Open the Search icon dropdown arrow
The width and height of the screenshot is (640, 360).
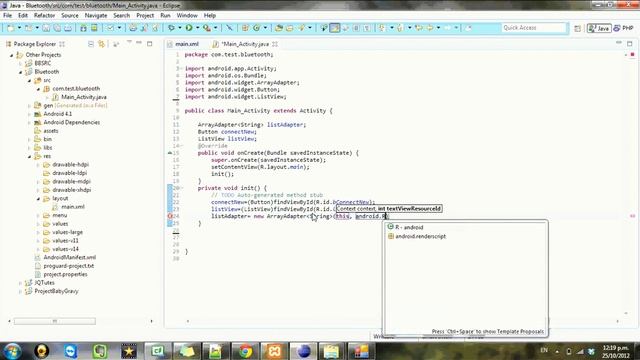point(310,28)
